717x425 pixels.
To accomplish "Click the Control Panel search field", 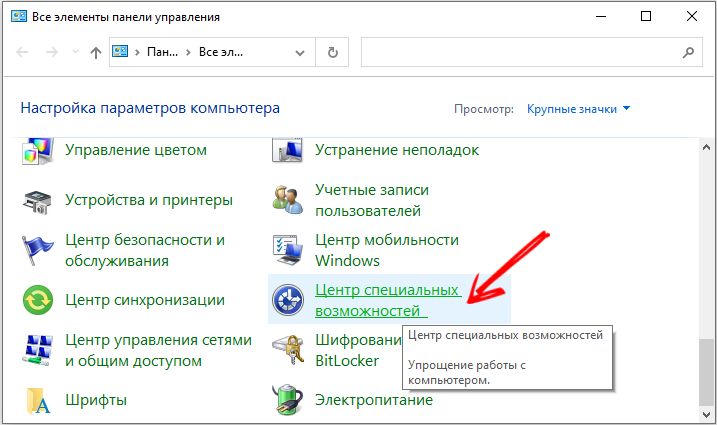I will pyautogui.click(x=520, y=52).
